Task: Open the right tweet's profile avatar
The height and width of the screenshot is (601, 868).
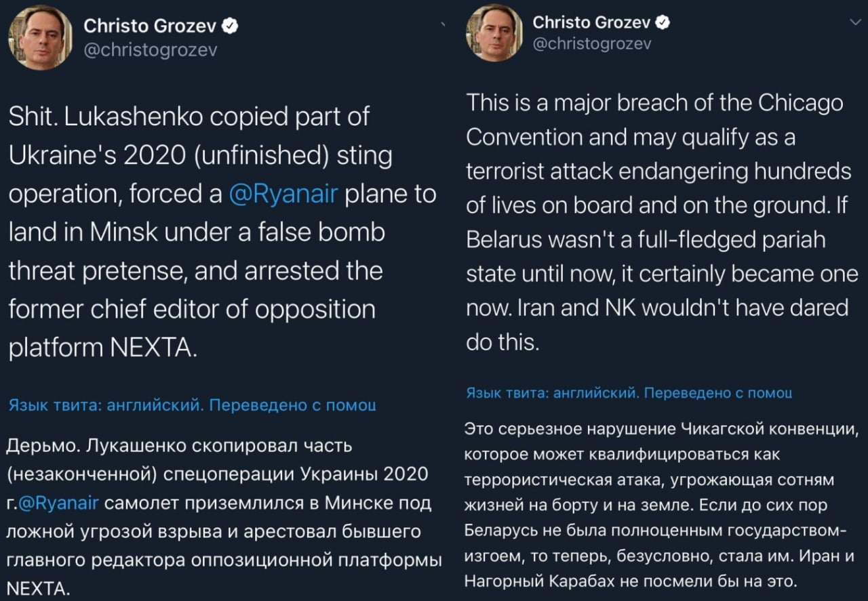Action: (x=493, y=32)
